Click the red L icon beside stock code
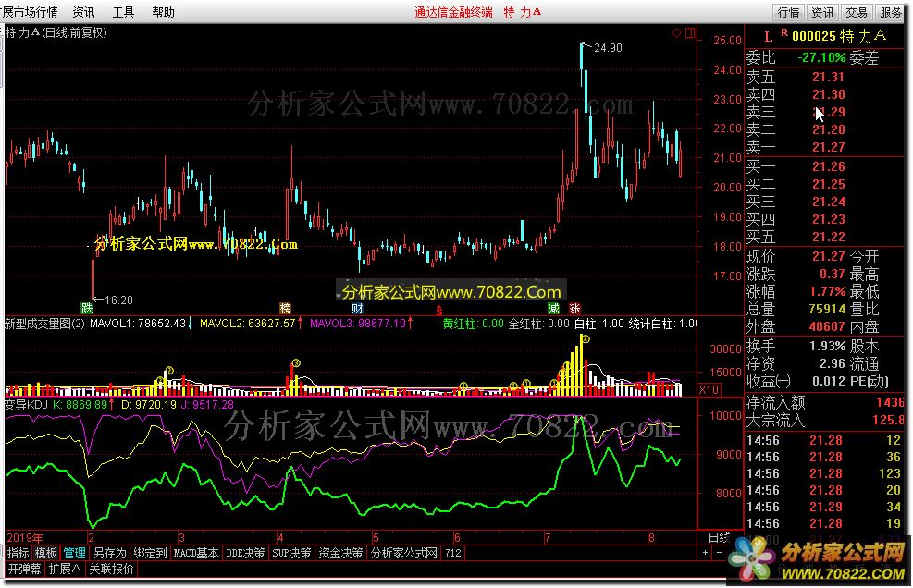 [x=768, y=37]
